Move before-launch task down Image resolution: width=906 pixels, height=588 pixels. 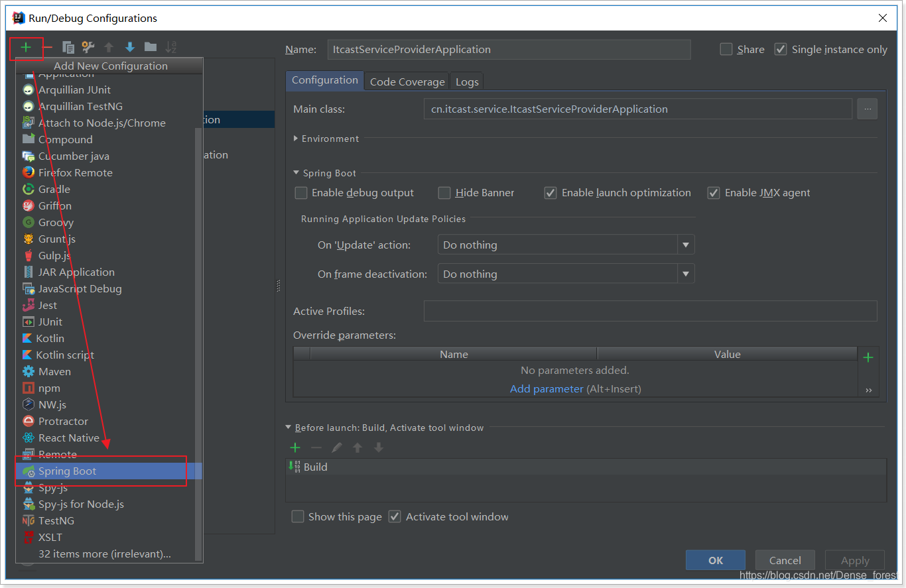point(379,447)
